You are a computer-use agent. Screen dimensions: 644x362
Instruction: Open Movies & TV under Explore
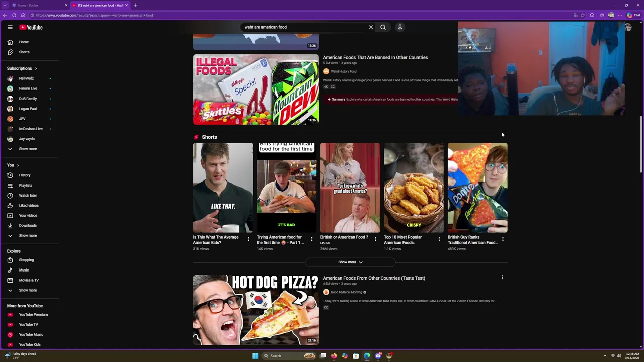pyautogui.click(x=29, y=280)
